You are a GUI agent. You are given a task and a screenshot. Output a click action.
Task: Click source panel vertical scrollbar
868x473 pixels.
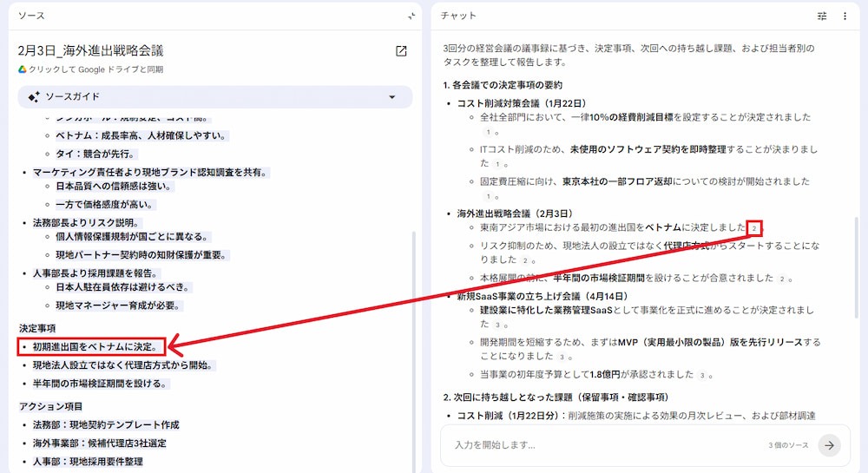[413, 351]
